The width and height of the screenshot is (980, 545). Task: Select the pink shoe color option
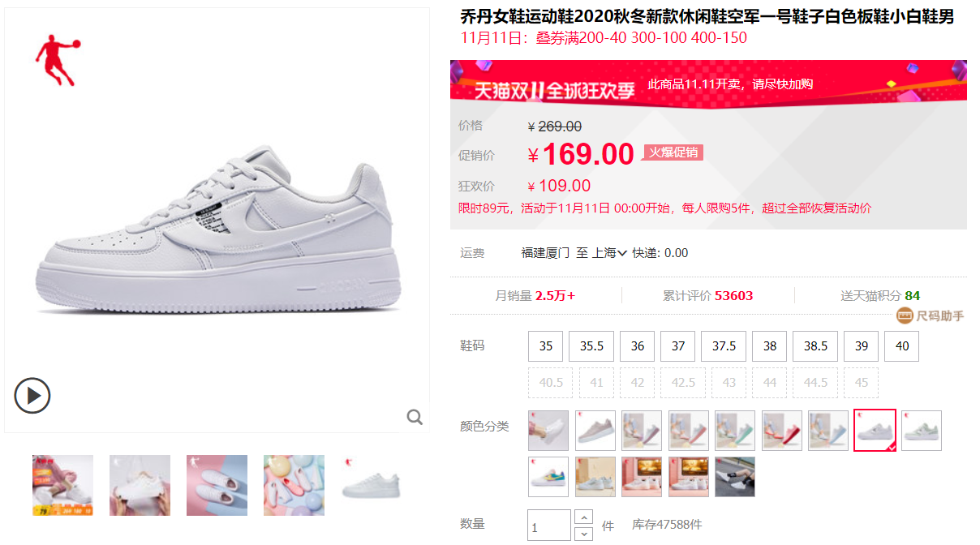(x=595, y=431)
